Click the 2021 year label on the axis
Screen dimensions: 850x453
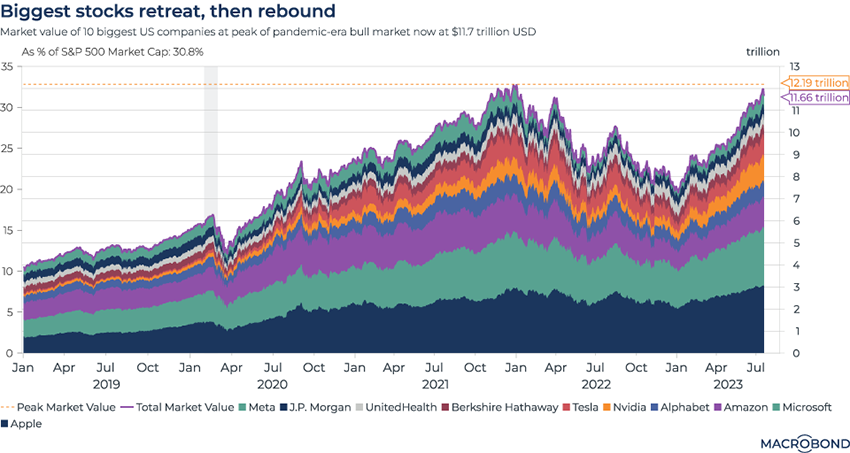pyautogui.click(x=435, y=384)
